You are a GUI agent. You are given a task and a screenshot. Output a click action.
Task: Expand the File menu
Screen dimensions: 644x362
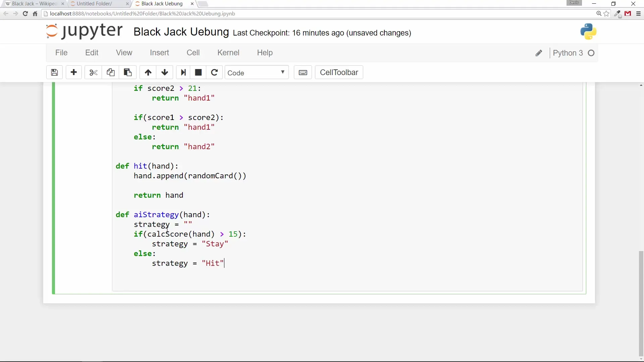(61, 53)
